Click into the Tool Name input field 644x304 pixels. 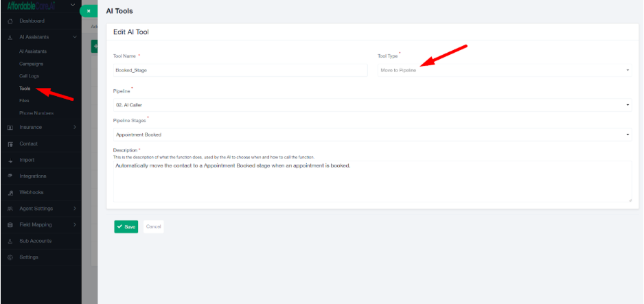click(240, 70)
